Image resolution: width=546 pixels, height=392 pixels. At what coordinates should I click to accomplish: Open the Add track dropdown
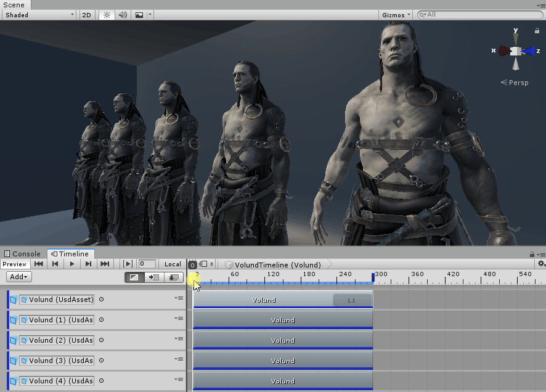[x=19, y=277]
